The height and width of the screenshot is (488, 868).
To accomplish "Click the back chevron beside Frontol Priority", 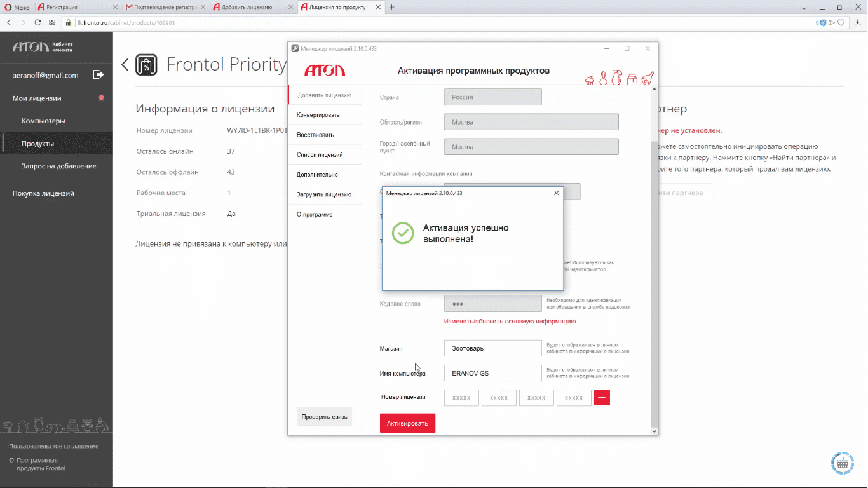I will coord(125,64).
